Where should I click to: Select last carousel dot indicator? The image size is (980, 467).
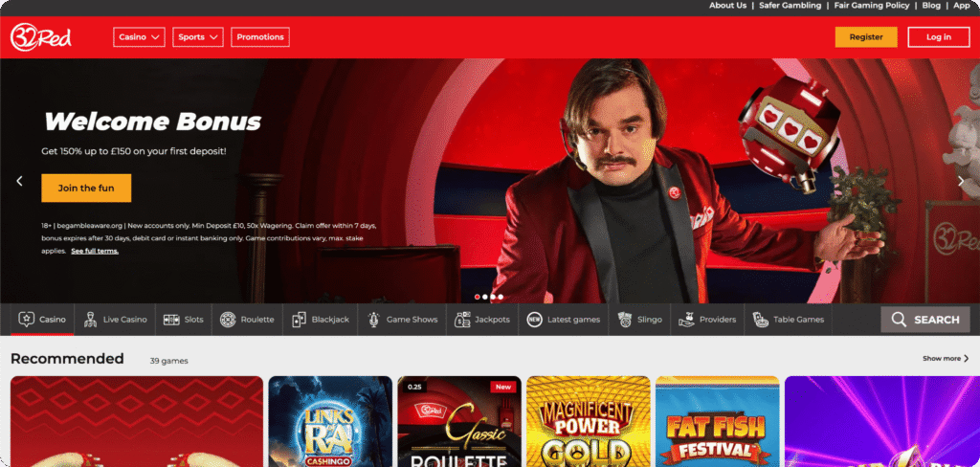click(x=501, y=297)
